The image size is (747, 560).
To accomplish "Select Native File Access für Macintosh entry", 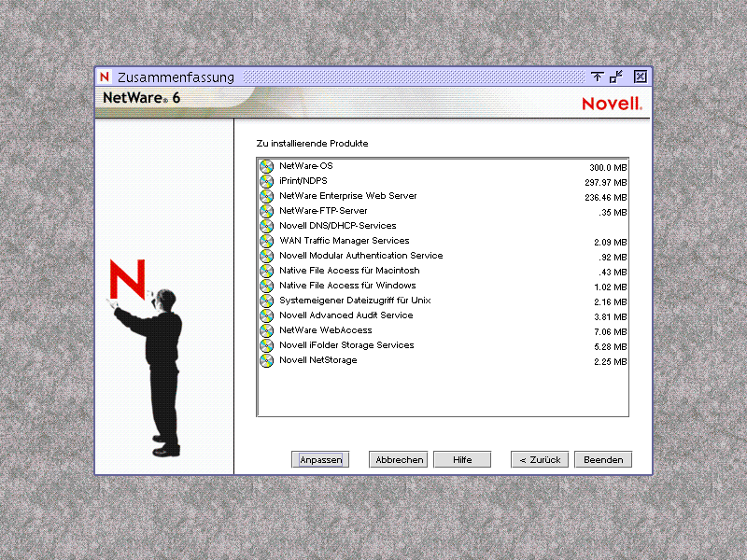I will click(443, 271).
